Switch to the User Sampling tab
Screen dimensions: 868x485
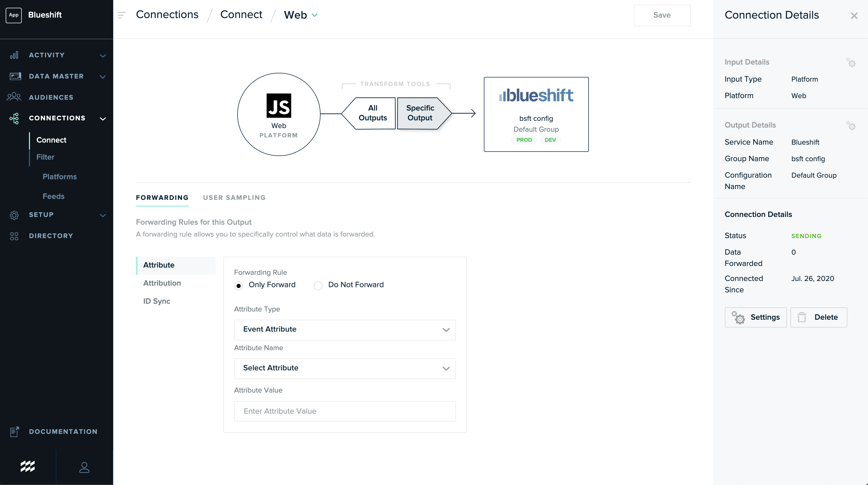pos(234,198)
